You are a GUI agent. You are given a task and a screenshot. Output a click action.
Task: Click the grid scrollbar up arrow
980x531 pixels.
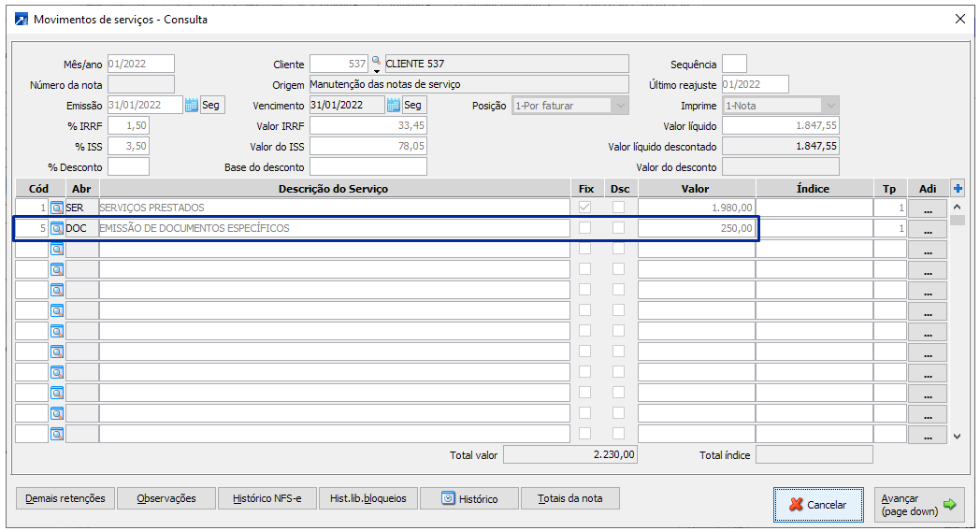coord(957,207)
